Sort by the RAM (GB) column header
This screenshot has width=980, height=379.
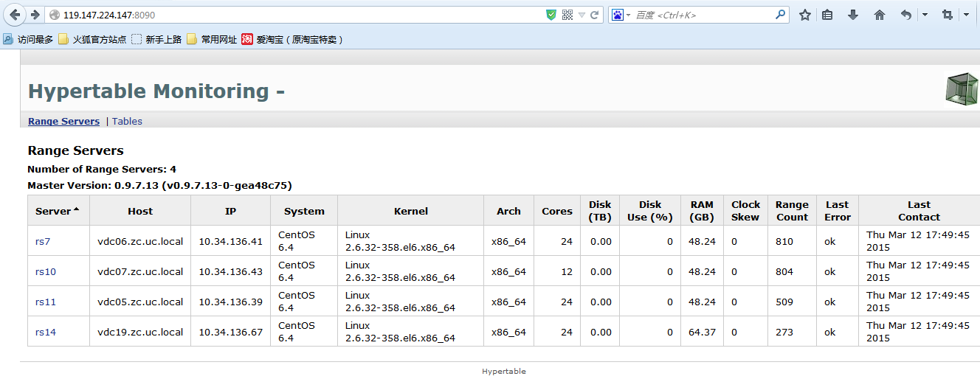(x=702, y=211)
